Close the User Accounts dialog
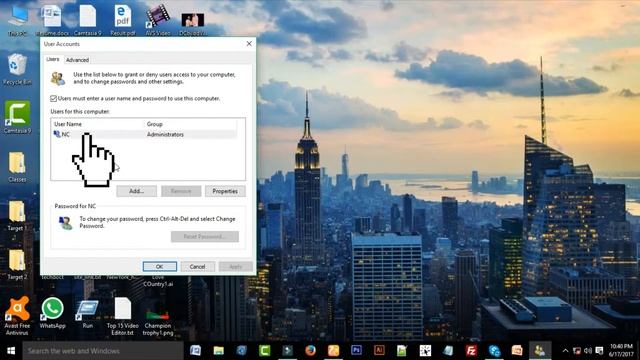The width and height of the screenshot is (640, 360). pos(249,44)
